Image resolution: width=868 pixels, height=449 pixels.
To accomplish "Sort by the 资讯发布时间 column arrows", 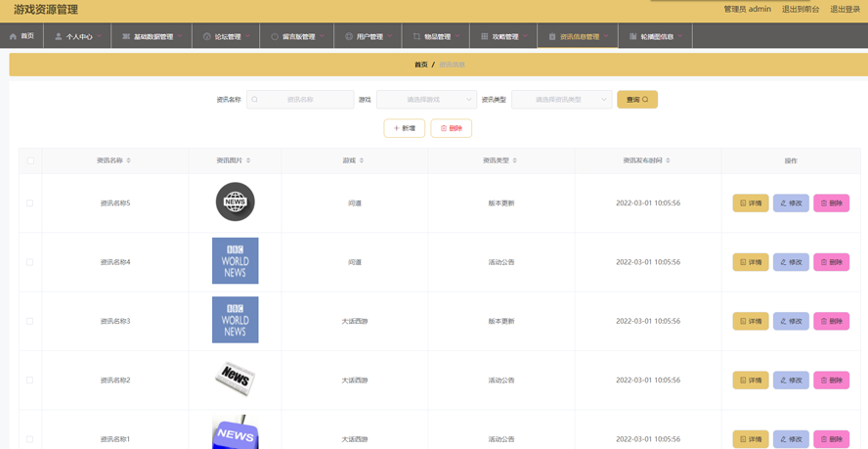I will [x=668, y=160].
